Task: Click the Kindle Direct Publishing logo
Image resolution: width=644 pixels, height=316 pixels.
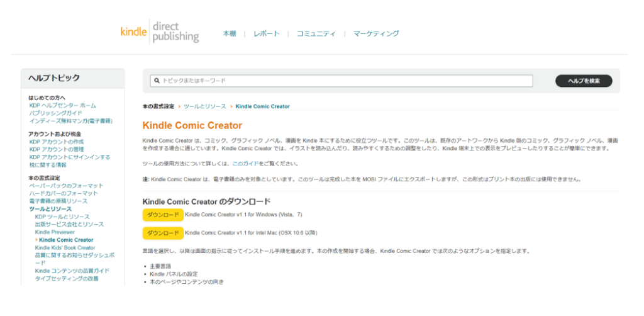Action: pyautogui.click(x=160, y=32)
